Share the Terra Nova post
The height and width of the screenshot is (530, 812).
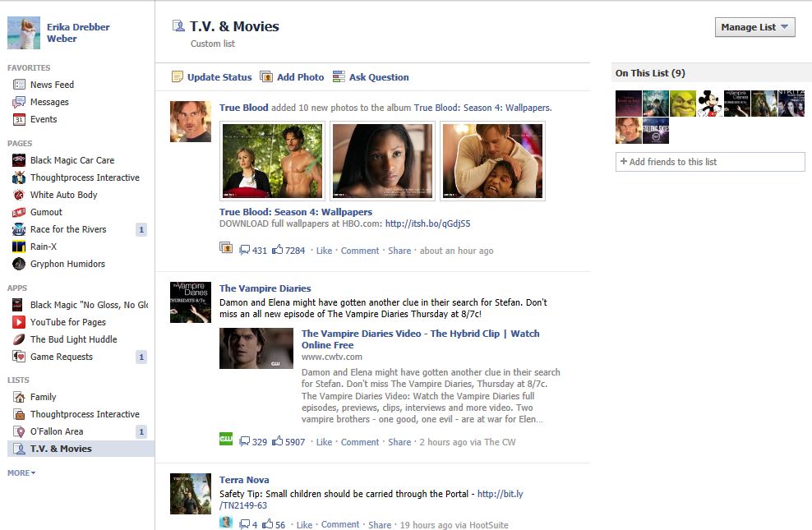coord(380,525)
